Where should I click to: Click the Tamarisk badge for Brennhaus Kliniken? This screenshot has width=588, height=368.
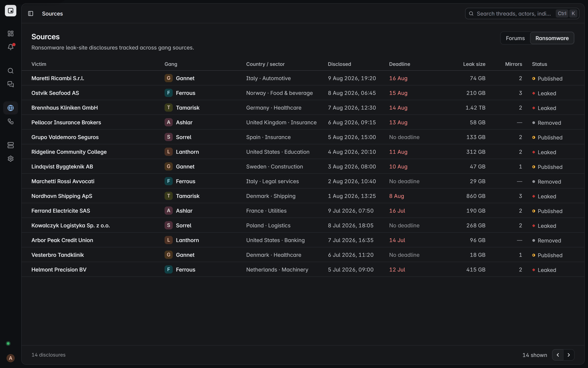[x=169, y=108]
